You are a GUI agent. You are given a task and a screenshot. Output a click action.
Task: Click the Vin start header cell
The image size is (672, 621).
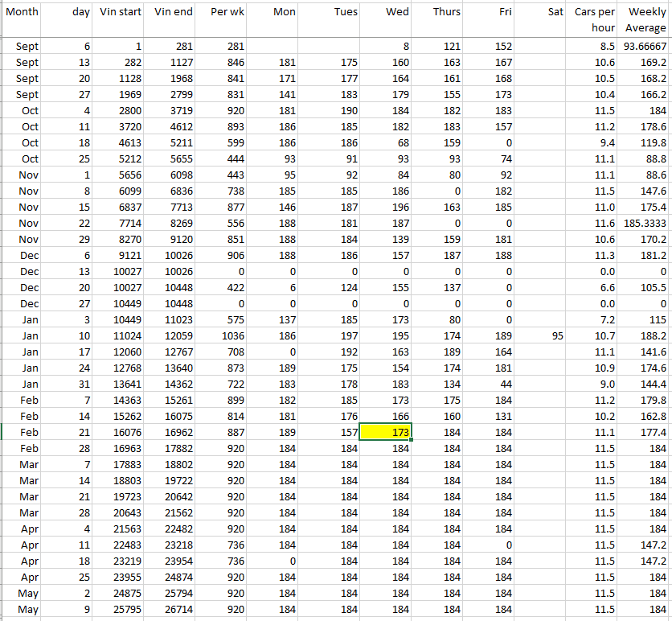121,12
